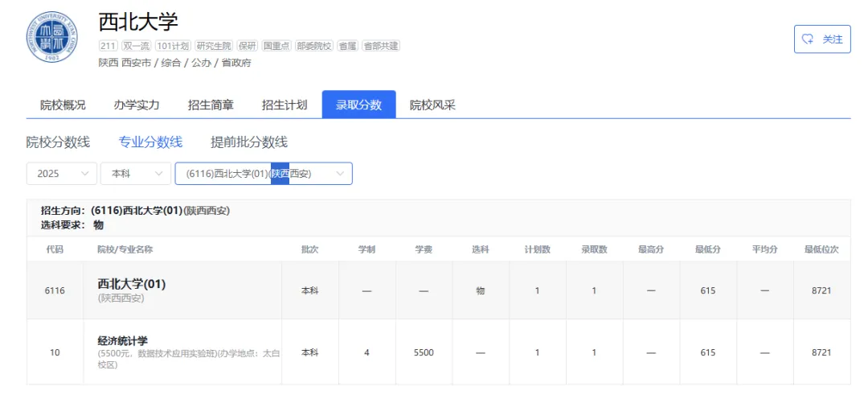Click the 录取数 column header
The width and height of the screenshot is (868, 399).
[595, 249]
